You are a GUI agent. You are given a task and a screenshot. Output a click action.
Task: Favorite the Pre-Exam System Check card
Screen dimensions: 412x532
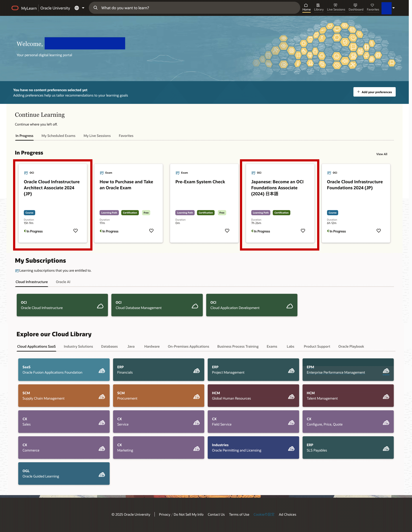(227, 231)
